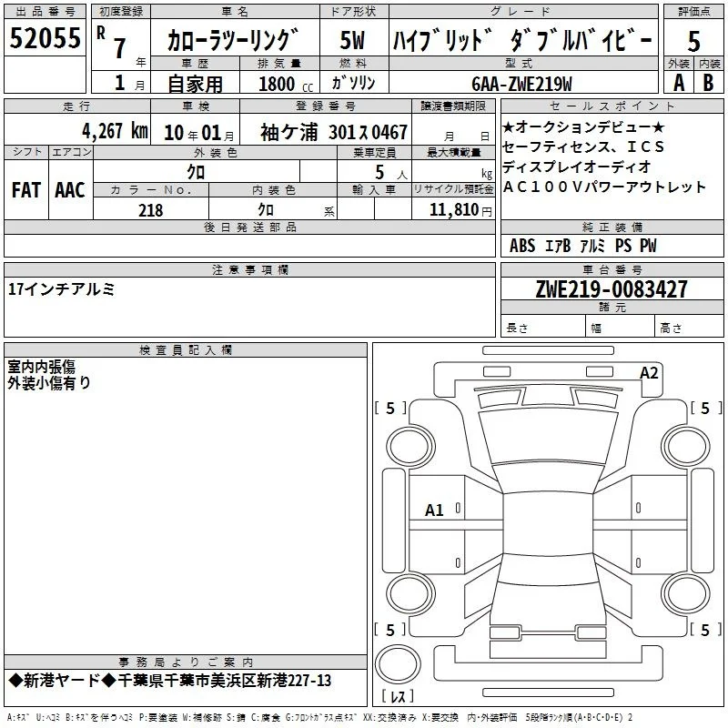728x728 pixels.
Task: Click displacement value 1800 cc
Action: (286, 85)
